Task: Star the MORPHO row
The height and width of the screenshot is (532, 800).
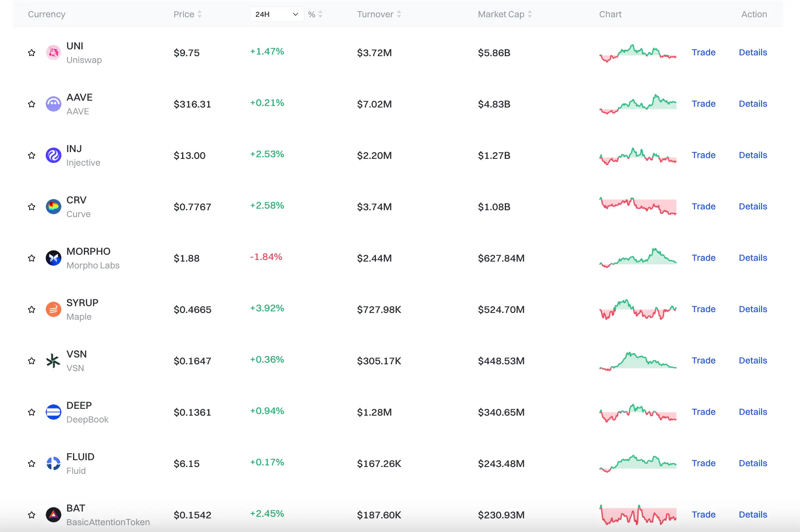Action: coord(32,258)
